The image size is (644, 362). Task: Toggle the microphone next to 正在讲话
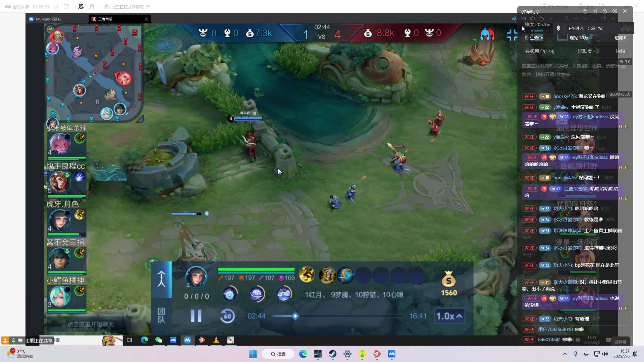[x=558, y=28]
